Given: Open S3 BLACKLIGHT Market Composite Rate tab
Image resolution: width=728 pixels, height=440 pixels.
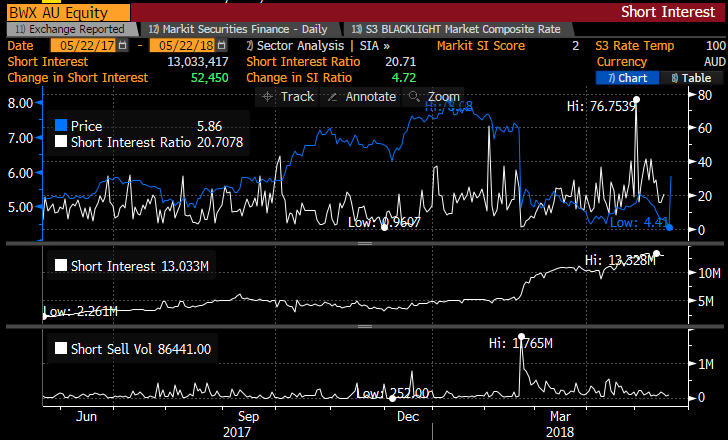Looking at the screenshot, I should pos(458,29).
